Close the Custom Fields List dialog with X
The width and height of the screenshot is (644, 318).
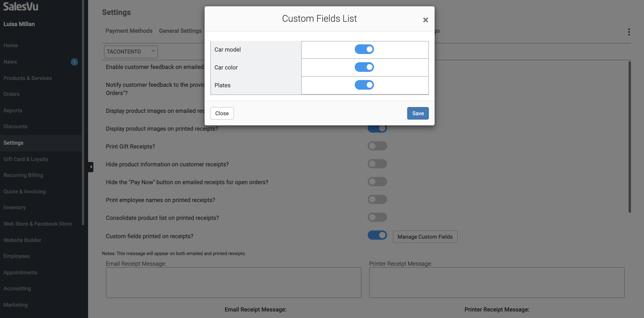pos(425,20)
